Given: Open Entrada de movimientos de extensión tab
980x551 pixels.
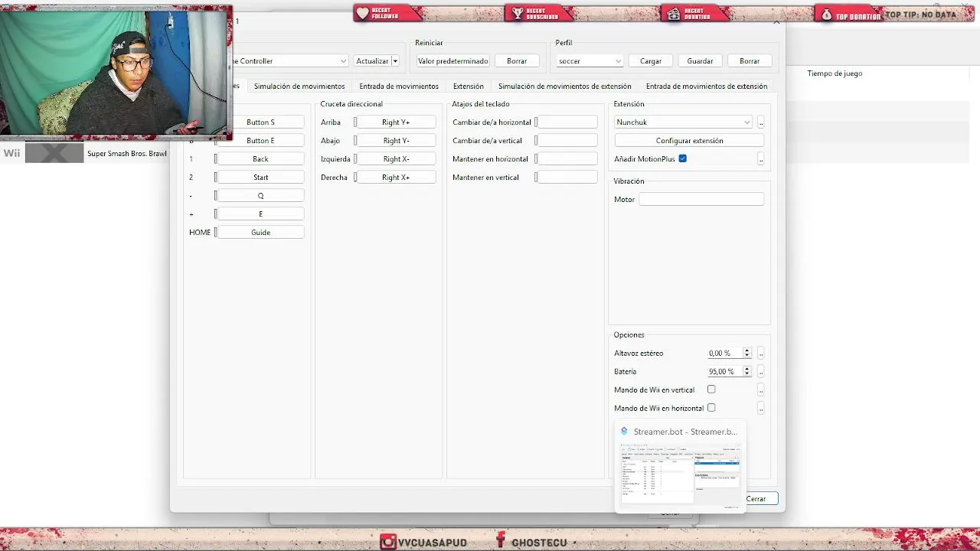Looking at the screenshot, I should click(x=707, y=86).
